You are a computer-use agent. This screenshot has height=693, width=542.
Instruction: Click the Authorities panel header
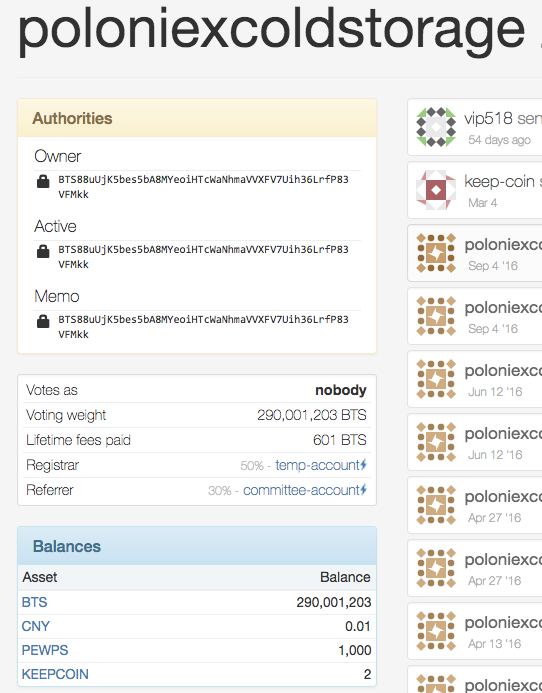[x=197, y=118]
